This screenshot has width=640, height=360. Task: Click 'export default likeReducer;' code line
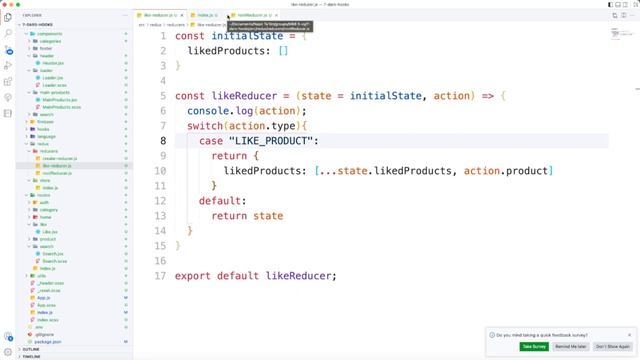click(256, 276)
